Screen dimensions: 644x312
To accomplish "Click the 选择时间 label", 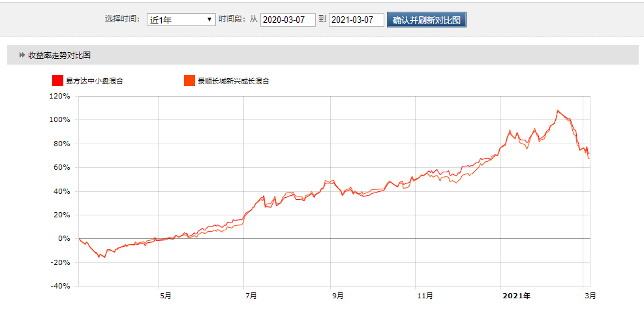I will [122, 20].
